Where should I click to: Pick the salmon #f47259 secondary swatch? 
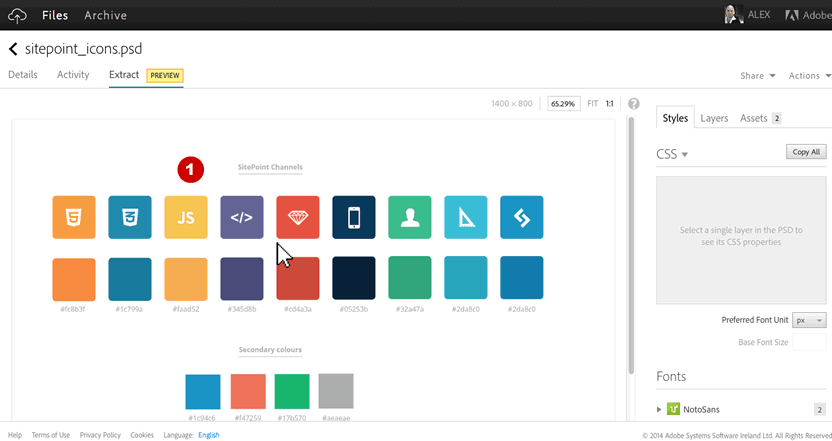tap(248, 392)
